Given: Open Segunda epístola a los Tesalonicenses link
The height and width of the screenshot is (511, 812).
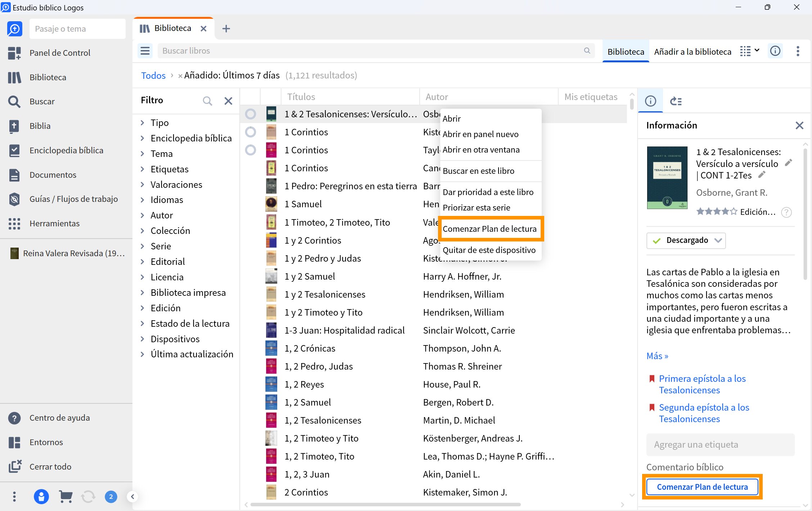Looking at the screenshot, I should [704, 413].
